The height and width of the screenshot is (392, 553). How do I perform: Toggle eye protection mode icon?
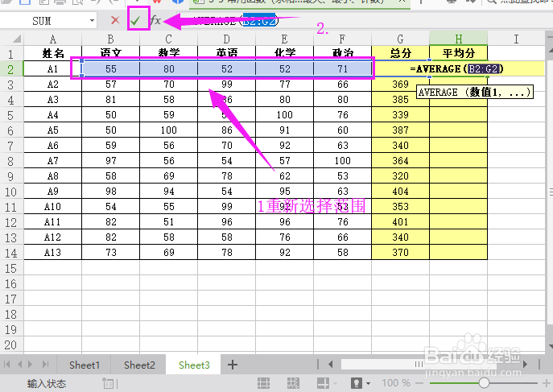357,383
